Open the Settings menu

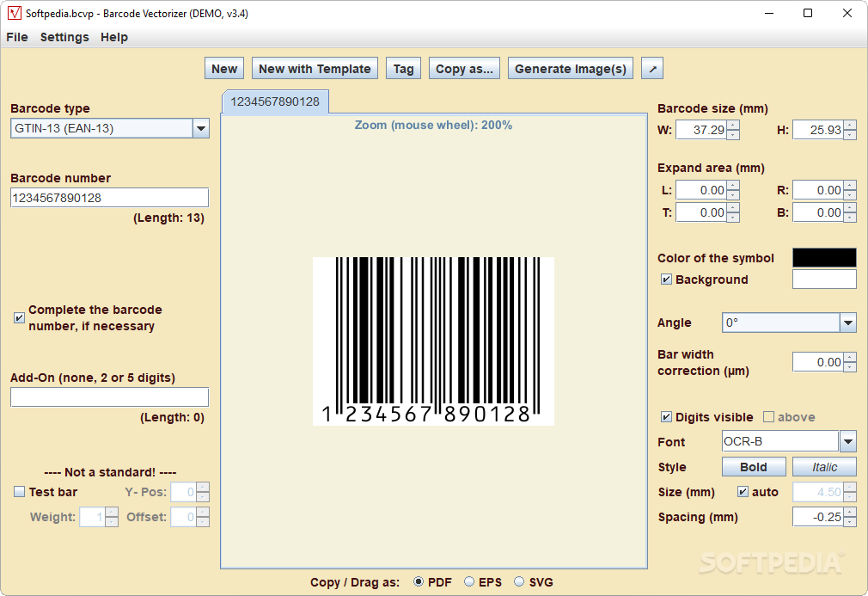coord(64,37)
